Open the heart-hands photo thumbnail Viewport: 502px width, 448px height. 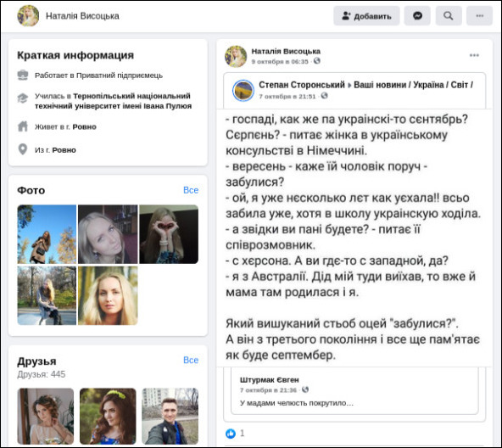coord(169,234)
